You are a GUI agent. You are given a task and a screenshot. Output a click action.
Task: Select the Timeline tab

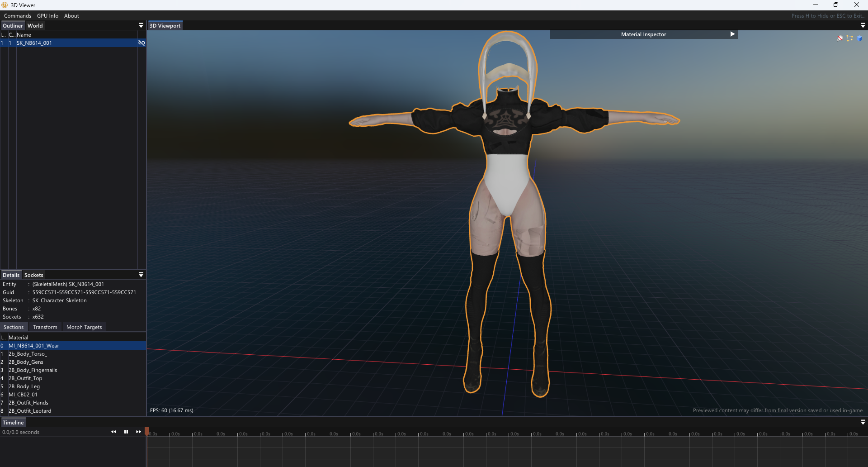tap(13, 423)
